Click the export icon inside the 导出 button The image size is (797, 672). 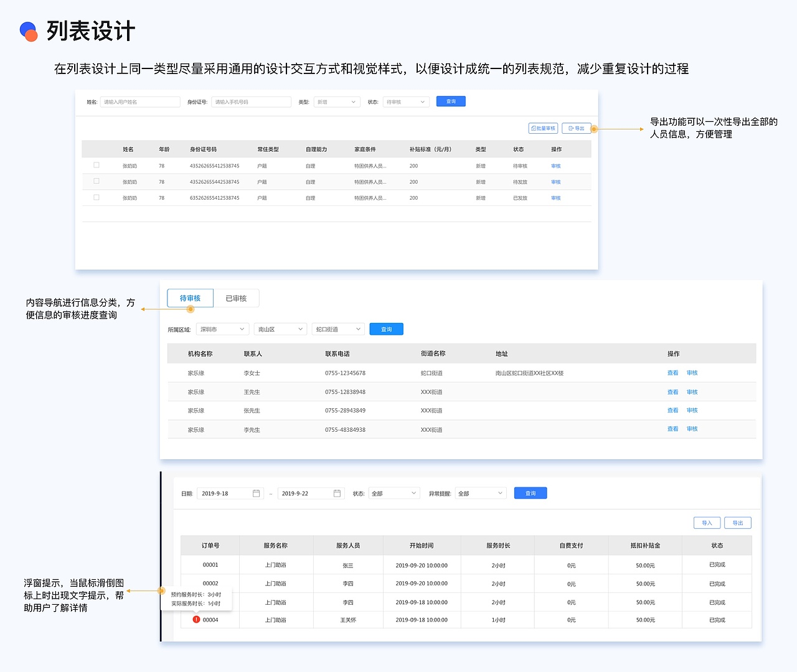click(570, 128)
